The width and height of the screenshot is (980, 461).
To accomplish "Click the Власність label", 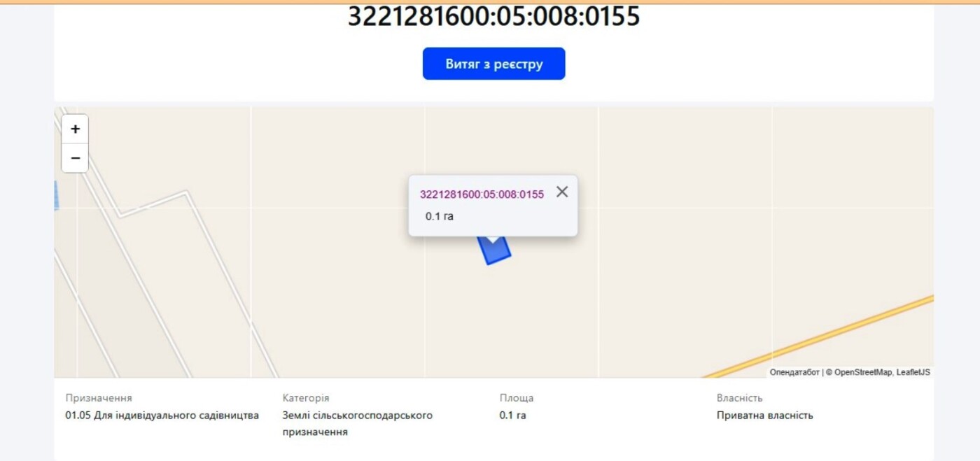I will pyautogui.click(x=740, y=397).
